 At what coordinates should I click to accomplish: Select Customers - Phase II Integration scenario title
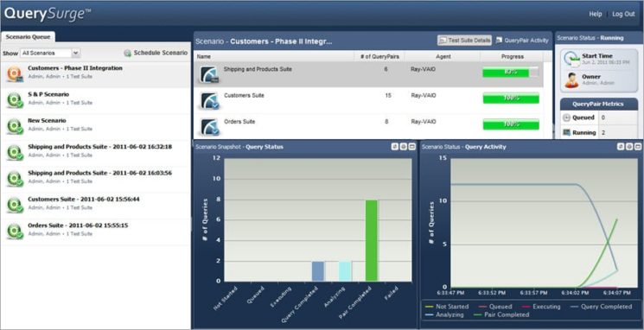click(x=75, y=68)
